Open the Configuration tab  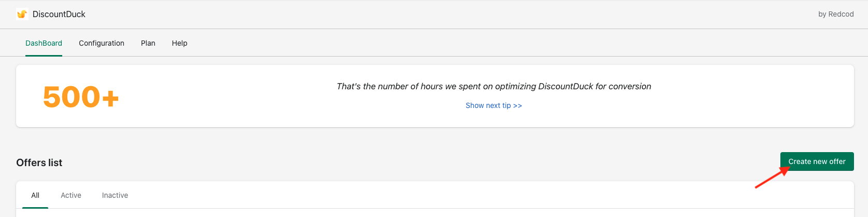click(x=102, y=43)
